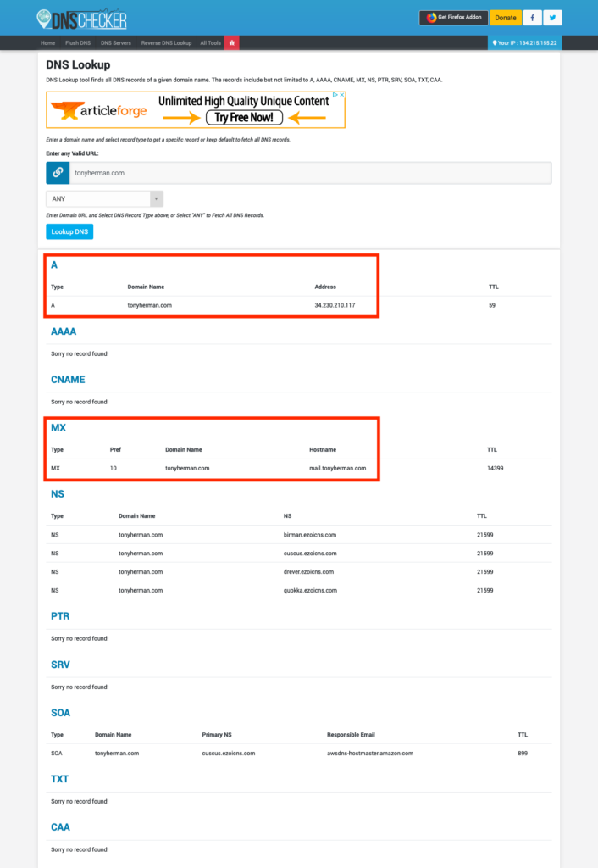This screenshot has height=868, width=598.
Task: Click the MX preference value 10
Action: tap(114, 468)
